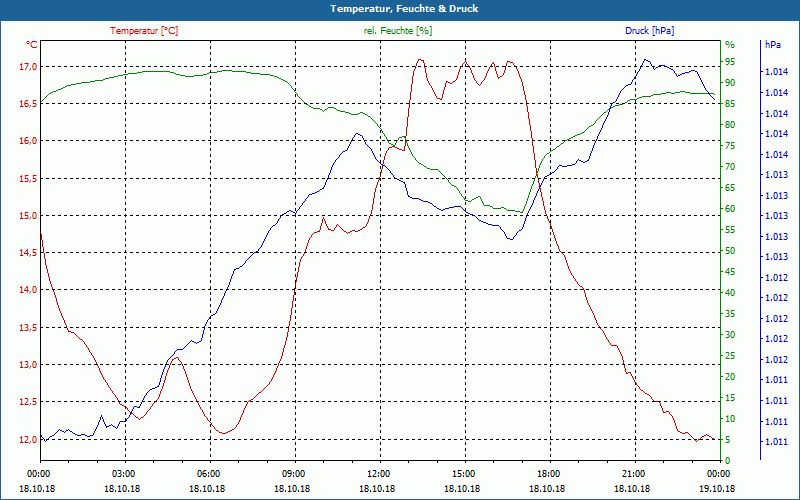Click the '15,5' temperature axis tick
Image resolution: width=800 pixels, height=500 pixels.
[x=29, y=179]
